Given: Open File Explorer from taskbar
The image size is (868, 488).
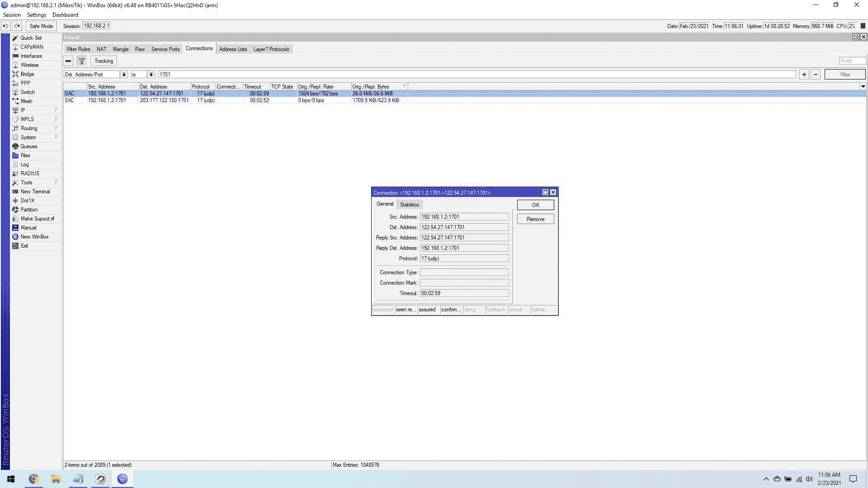Looking at the screenshot, I should pyautogui.click(x=56, y=479).
